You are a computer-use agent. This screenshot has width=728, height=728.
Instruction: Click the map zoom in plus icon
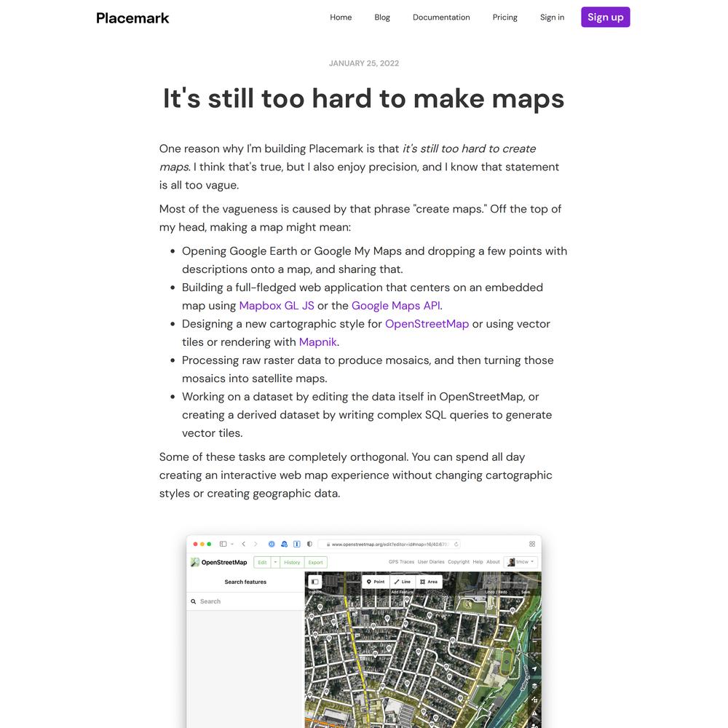(534, 628)
